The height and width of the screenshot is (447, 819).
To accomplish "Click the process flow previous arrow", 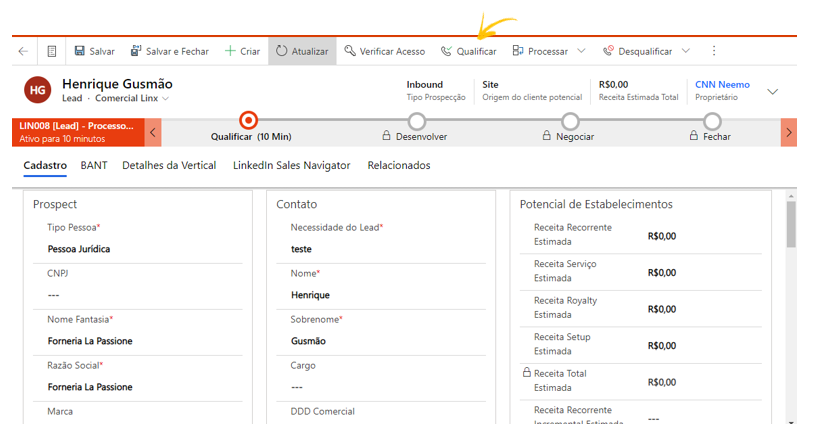I will tap(154, 132).
